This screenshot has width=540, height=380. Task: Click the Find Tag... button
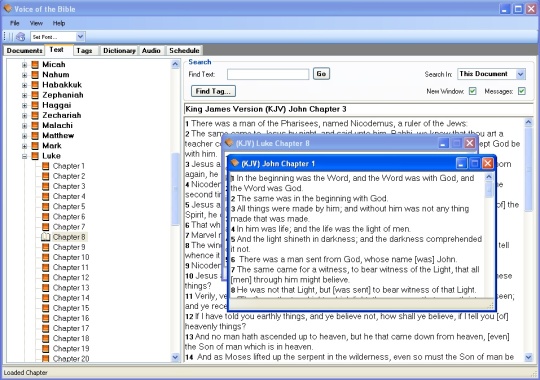coord(213,91)
